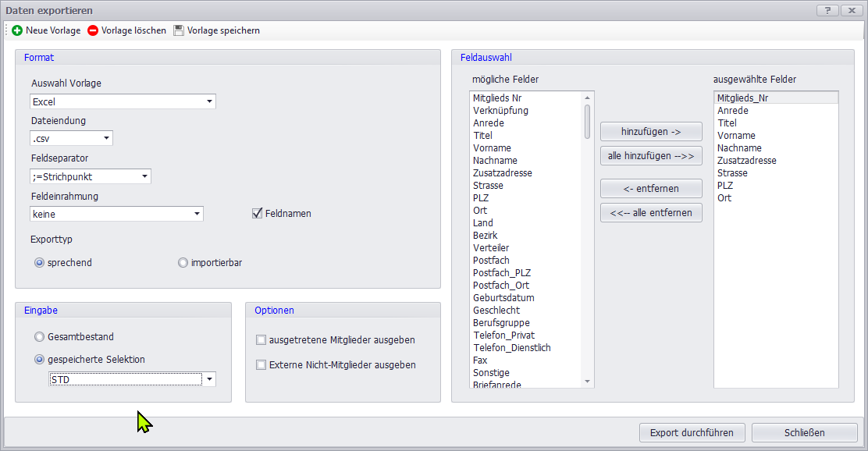Click the Vorlage speichern floppy disk icon
This screenshot has height=451, width=868.
click(x=179, y=30)
